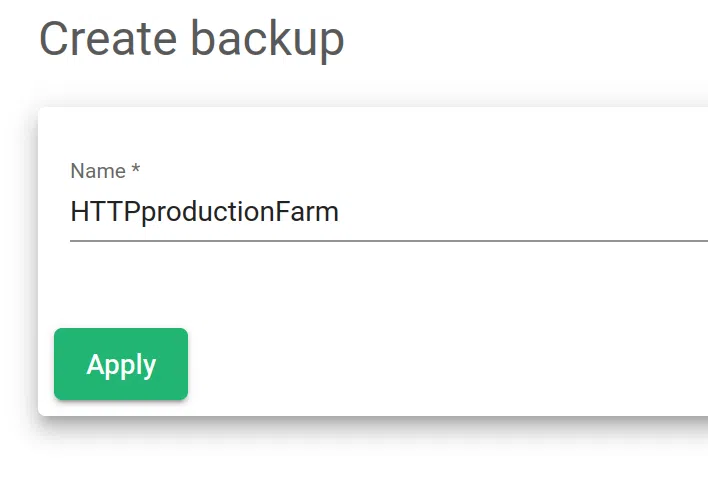Click the "Name *" field label
This screenshot has width=708, height=486.
point(105,171)
